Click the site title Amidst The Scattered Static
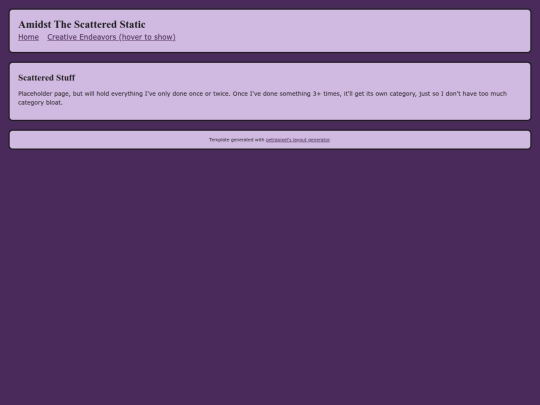 (82, 24)
